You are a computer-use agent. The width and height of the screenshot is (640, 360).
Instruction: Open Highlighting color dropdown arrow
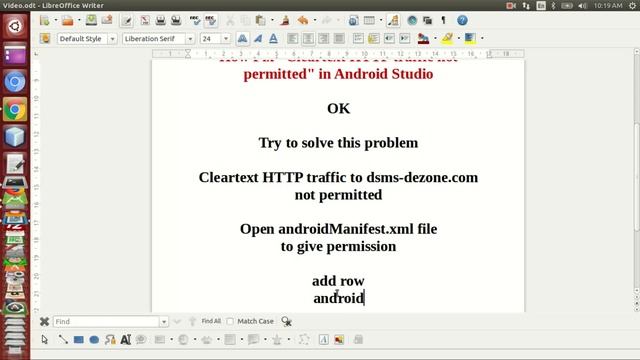click(458, 38)
